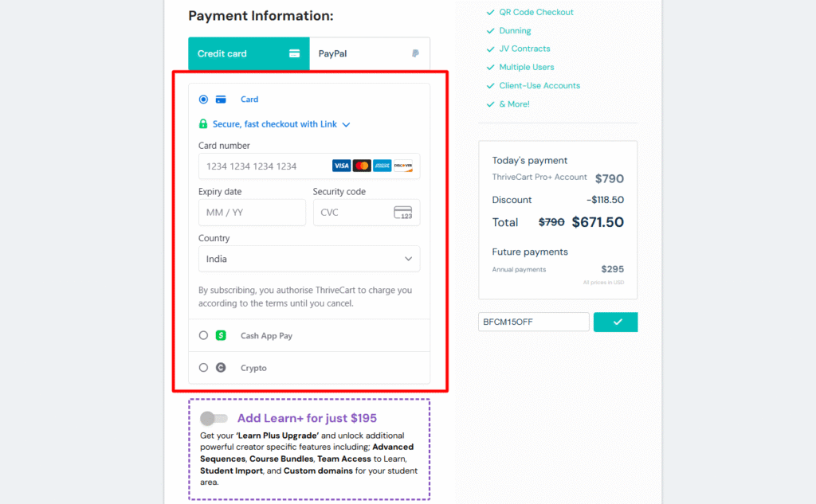The width and height of the screenshot is (816, 504).
Task: Click the Visa card logo
Action: click(342, 166)
